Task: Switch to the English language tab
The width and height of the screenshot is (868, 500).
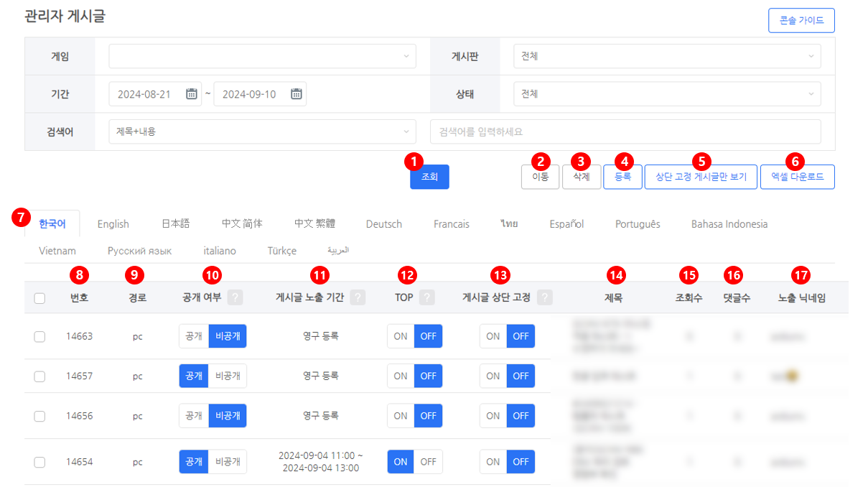Action: click(x=113, y=224)
